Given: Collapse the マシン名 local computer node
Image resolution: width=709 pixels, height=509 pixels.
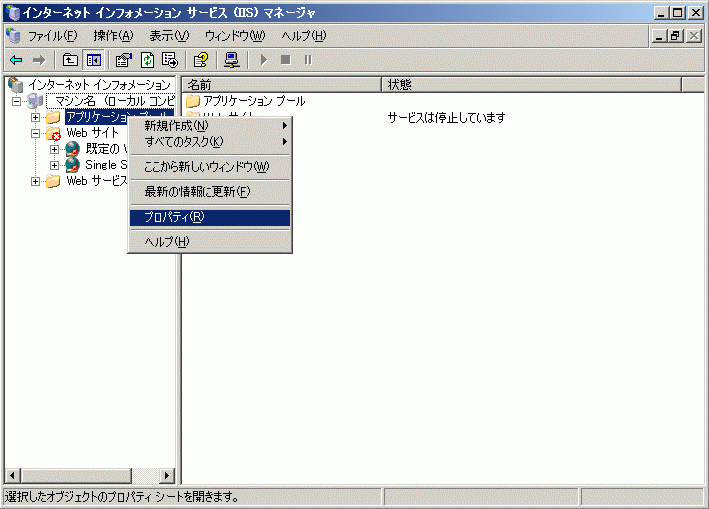Looking at the screenshot, I should 16,101.
